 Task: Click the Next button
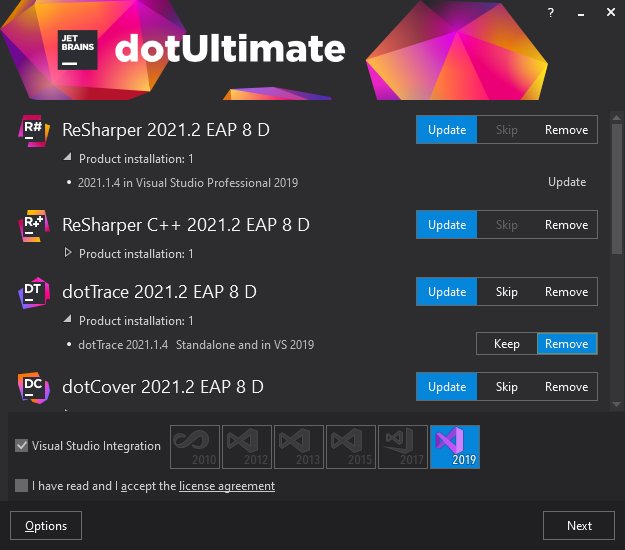click(579, 525)
